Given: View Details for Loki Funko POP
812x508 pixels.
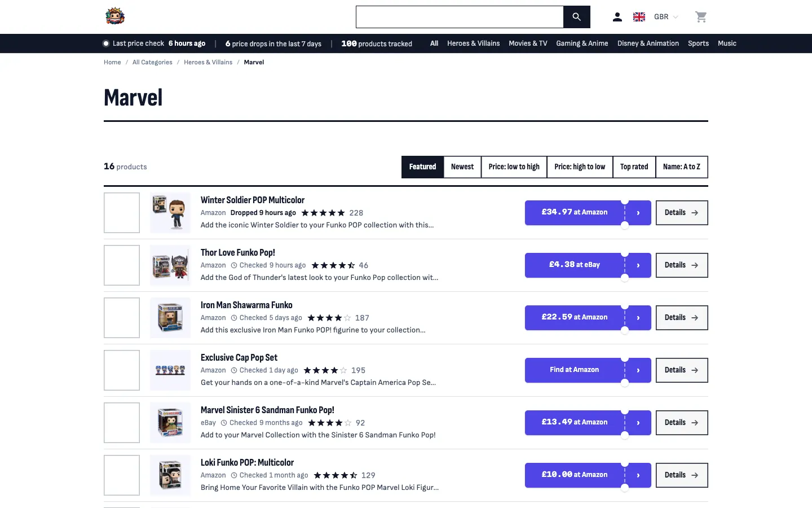Looking at the screenshot, I should pos(682,475).
